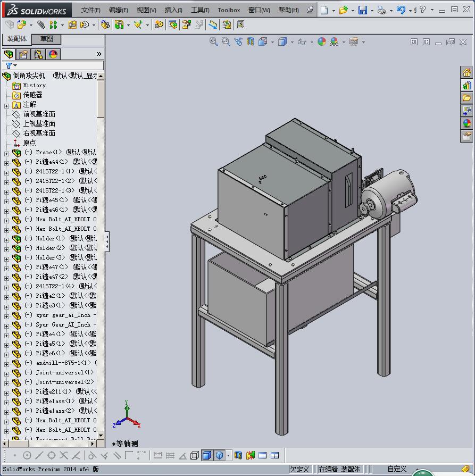
Task: Open the PropertyManager tab
Action: point(23,54)
